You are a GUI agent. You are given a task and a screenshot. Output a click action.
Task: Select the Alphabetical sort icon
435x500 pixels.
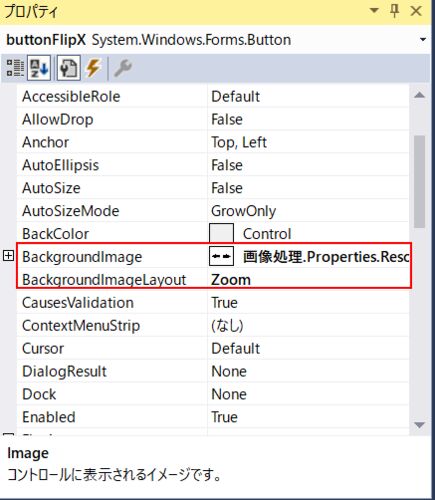pos(39,68)
